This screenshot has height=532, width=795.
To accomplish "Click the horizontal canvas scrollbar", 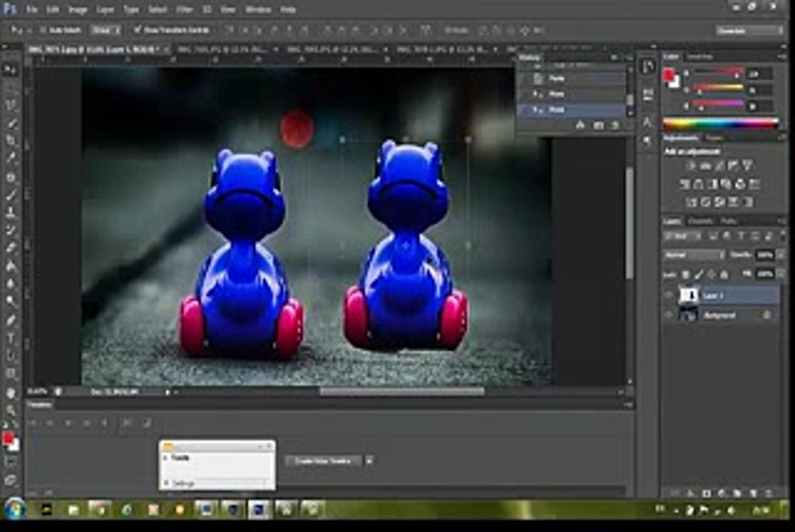I will pos(401,391).
